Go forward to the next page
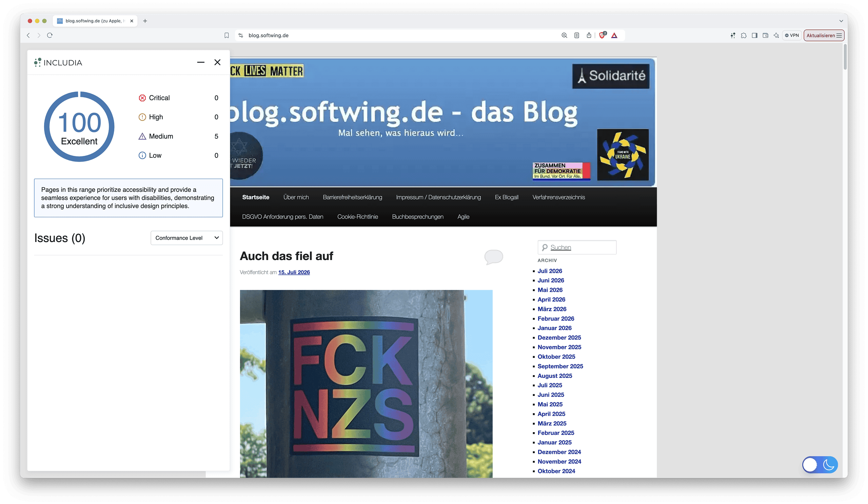The height and width of the screenshot is (504, 868). (39, 36)
